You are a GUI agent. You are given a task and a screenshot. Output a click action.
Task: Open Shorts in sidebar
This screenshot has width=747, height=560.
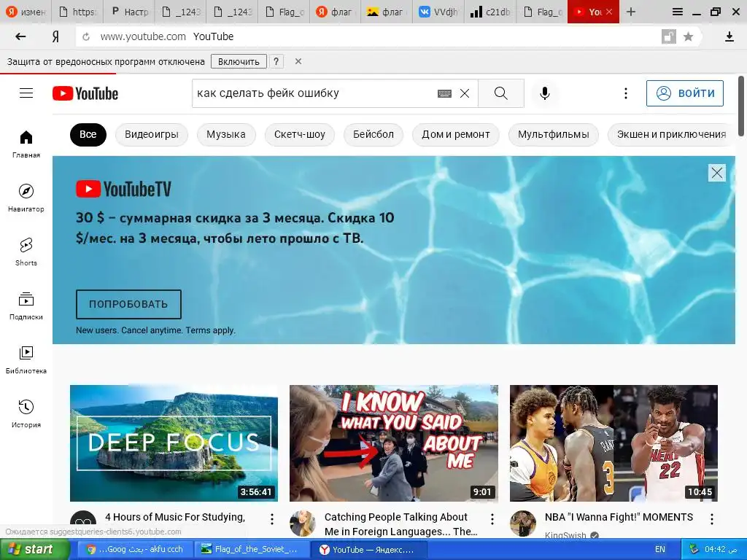[x=26, y=252]
